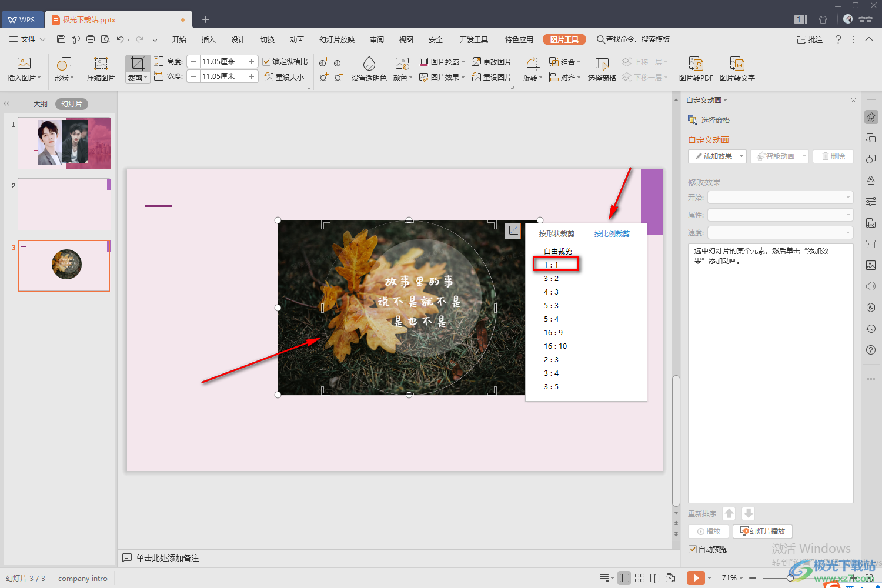The width and height of the screenshot is (882, 588).
Task: Click the help question icon in right sidebar
Action: 871,350
